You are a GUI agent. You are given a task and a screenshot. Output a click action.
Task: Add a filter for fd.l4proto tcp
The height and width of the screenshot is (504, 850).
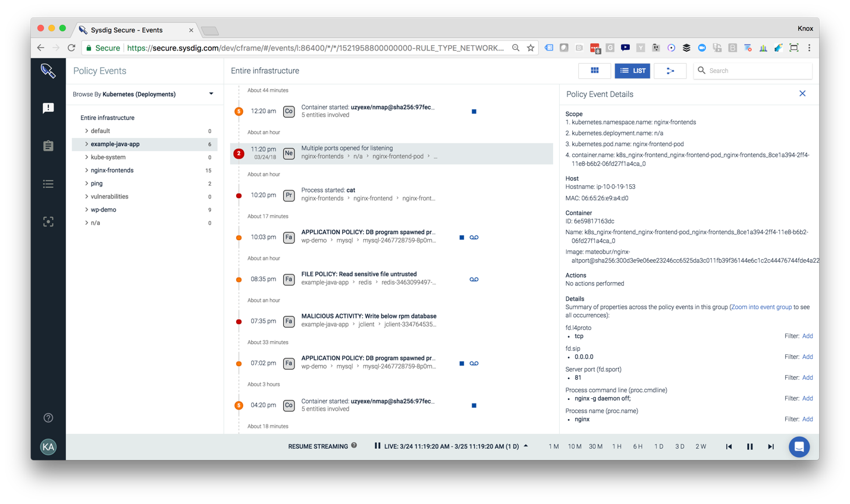[x=807, y=336]
